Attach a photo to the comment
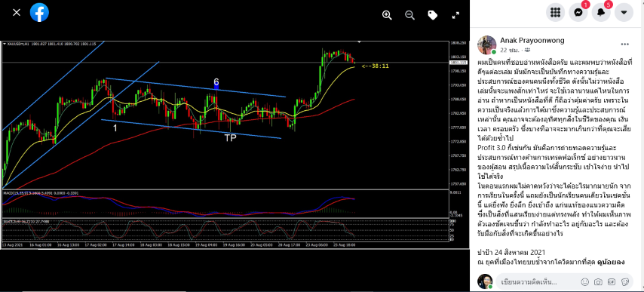 point(599,282)
